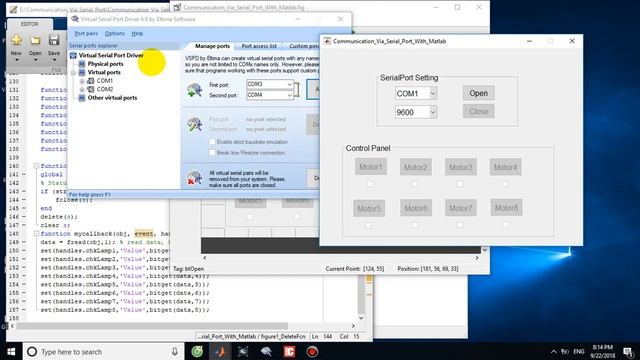Open the First port COM3 dropdown
This screenshot has height=360, width=640.
289,84
